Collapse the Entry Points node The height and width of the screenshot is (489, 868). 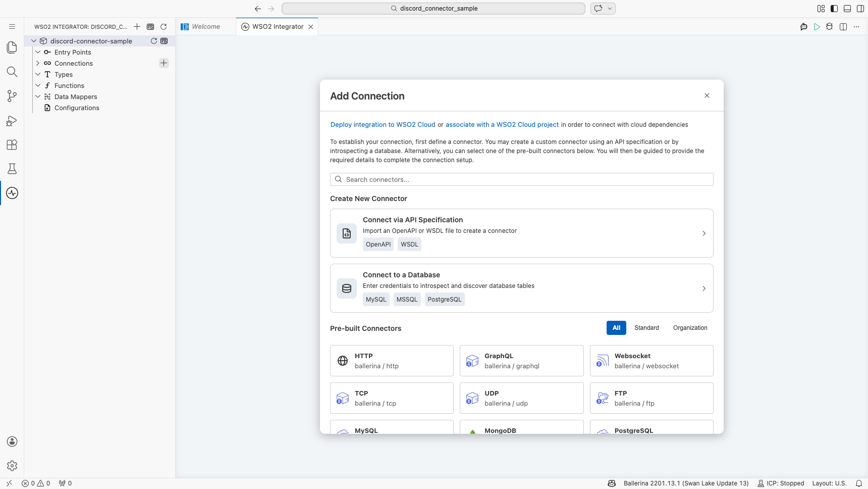[x=38, y=52]
